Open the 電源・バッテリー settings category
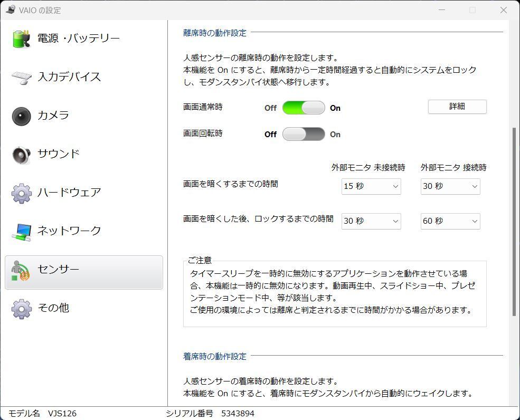The height and width of the screenshot is (420, 520). click(x=84, y=39)
